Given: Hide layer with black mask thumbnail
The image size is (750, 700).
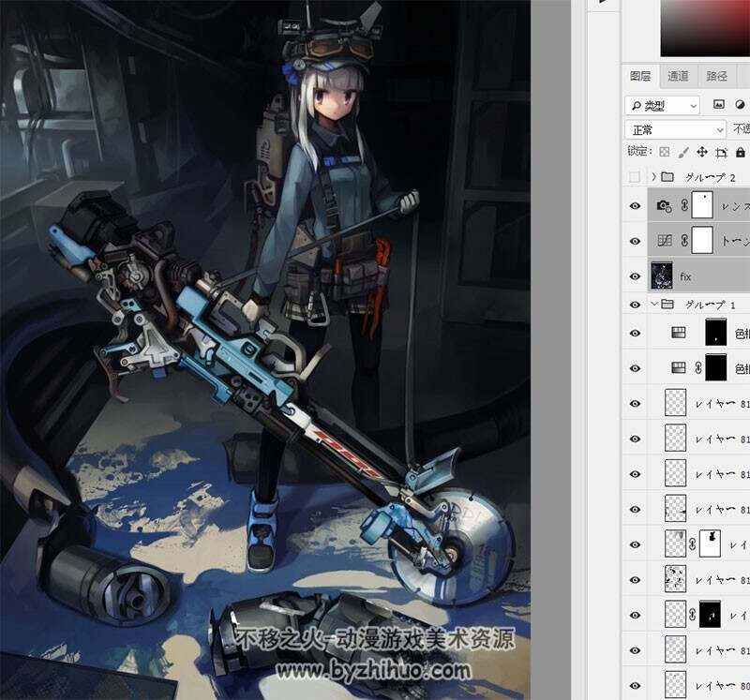Looking at the screenshot, I should (x=635, y=615).
